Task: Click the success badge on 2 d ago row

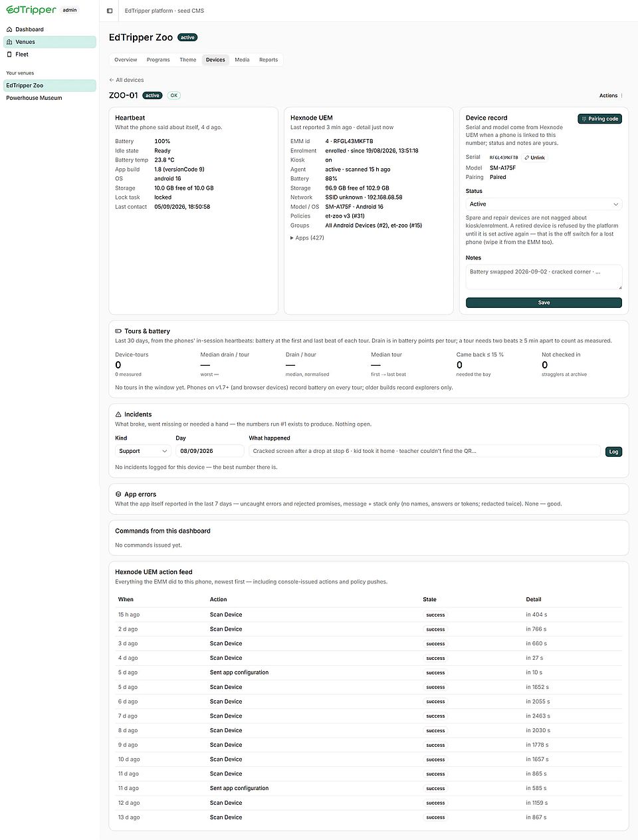Action: [x=435, y=629]
